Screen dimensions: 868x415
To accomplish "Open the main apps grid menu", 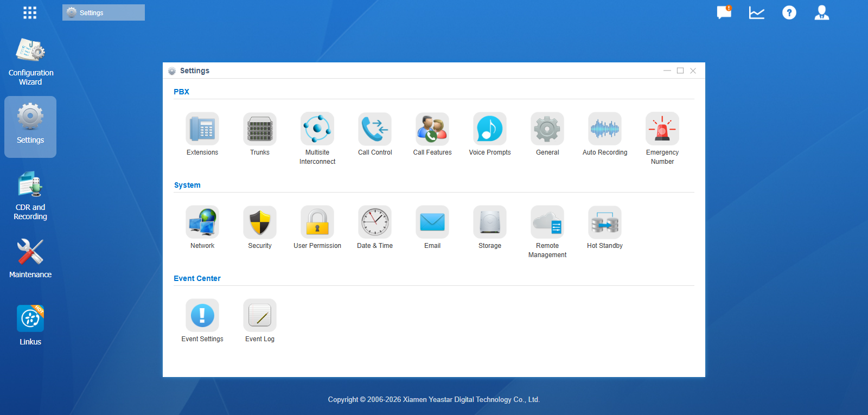I will [x=30, y=12].
